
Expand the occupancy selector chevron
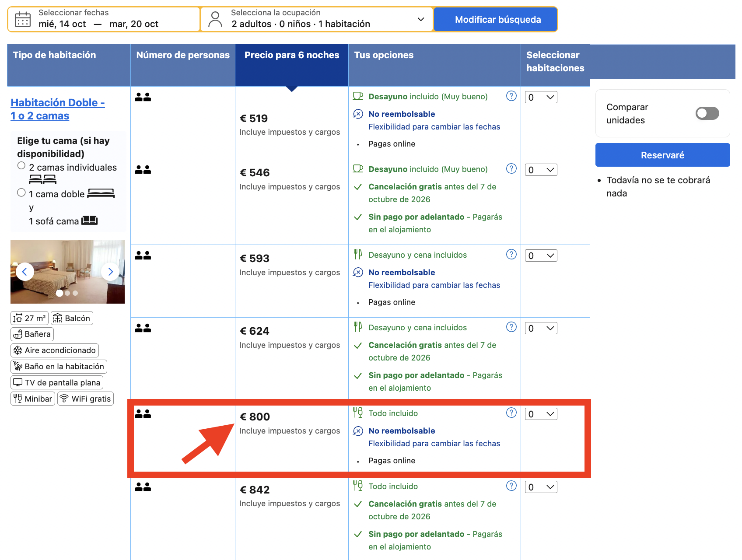pos(421,19)
